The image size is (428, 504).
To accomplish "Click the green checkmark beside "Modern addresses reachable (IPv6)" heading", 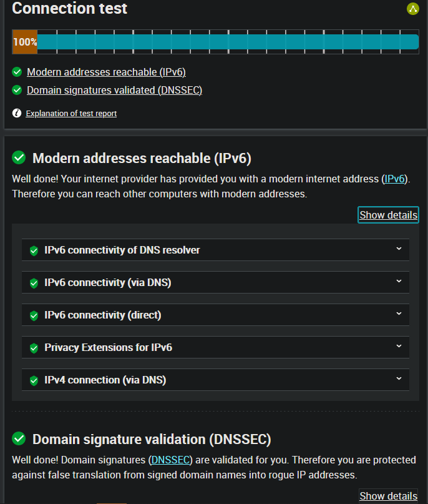I will (19, 158).
